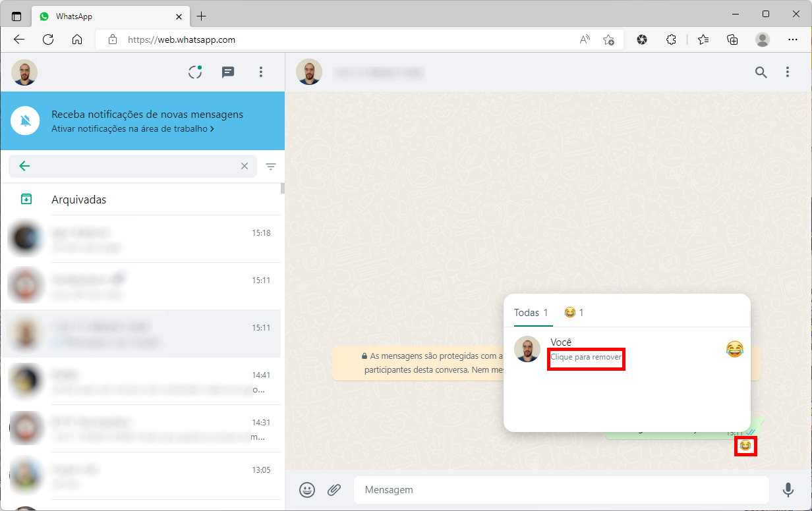This screenshot has width=812, height=511.
Task: Click 'Clique para remover' to remove reaction
Action: (x=586, y=356)
